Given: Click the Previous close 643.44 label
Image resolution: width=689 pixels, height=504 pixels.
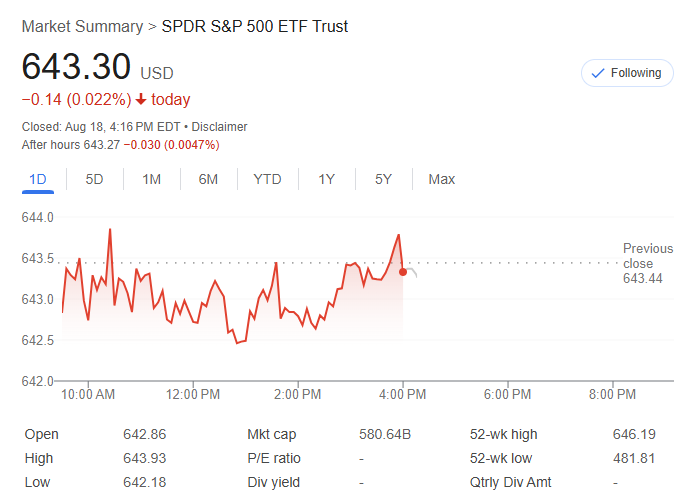Looking at the screenshot, I should click(647, 263).
